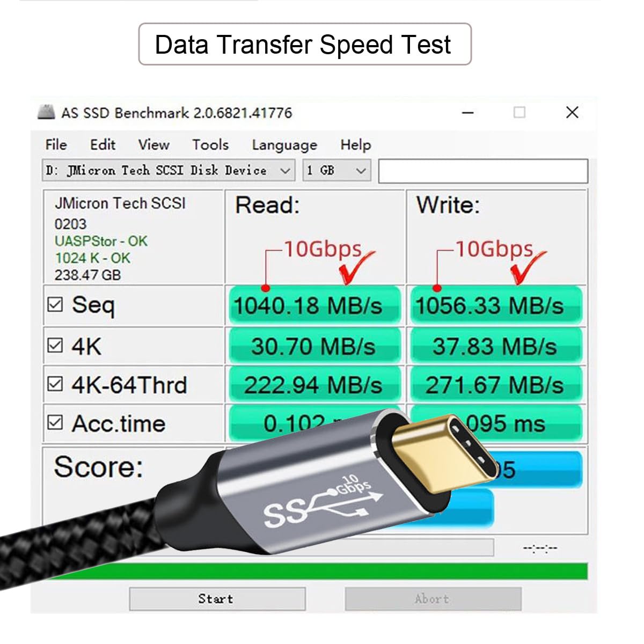Minimize the AS SSD Benchmark window
This screenshot has width=644, height=644.
(468, 113)
